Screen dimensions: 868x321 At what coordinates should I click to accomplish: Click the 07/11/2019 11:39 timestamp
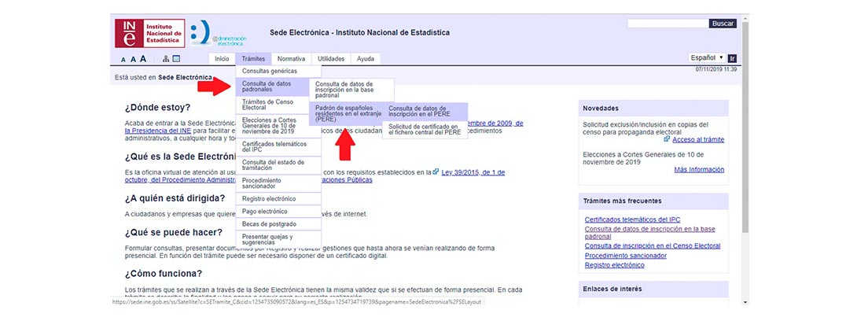(x=715, y=69)
